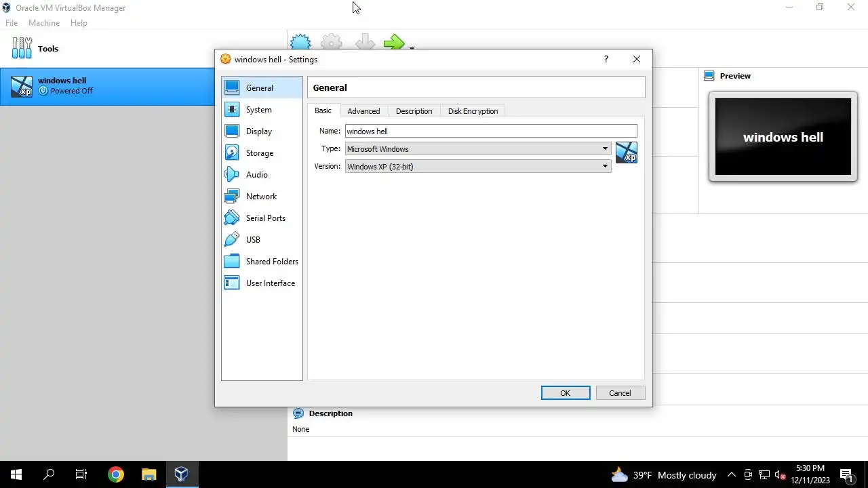
Task: Open File Explorer from taskbar
Action: click(x=149, y=474)
